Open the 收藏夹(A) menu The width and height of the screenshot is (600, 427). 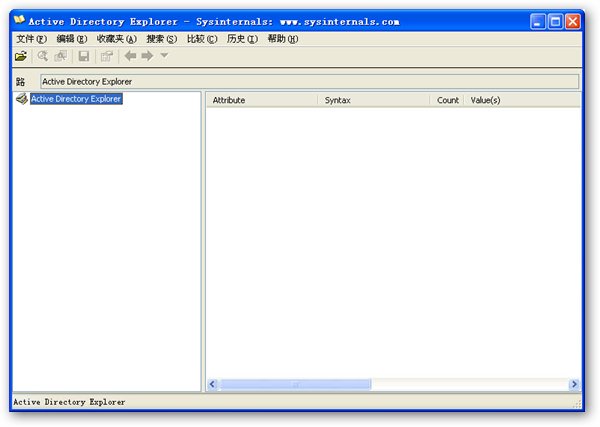point(116,39)
